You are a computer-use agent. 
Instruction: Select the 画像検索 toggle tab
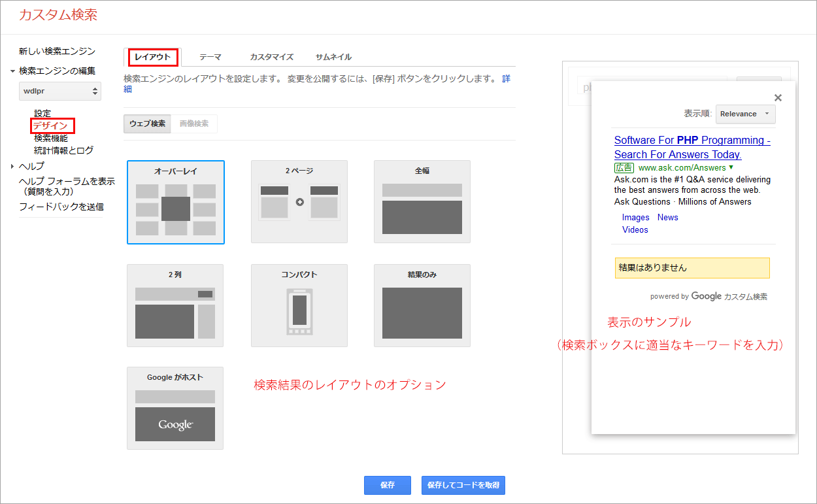[194, 124]
